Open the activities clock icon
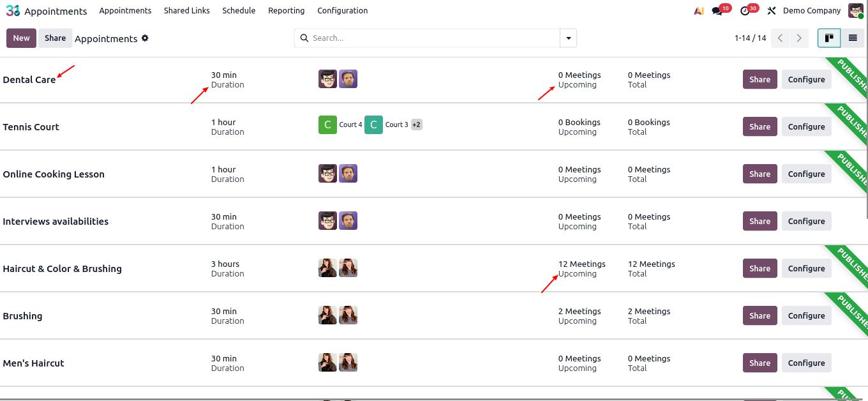 [745, 11]
